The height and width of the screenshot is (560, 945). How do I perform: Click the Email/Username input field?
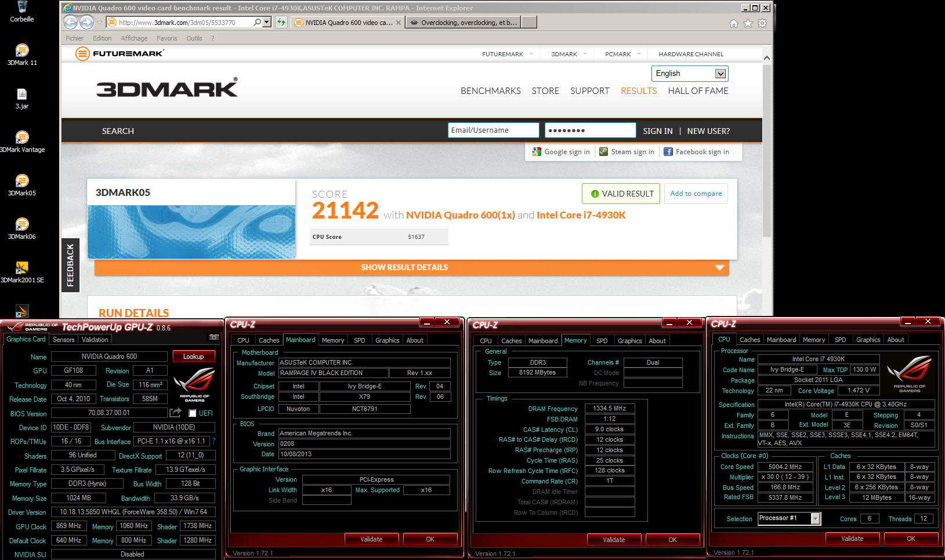494,130
